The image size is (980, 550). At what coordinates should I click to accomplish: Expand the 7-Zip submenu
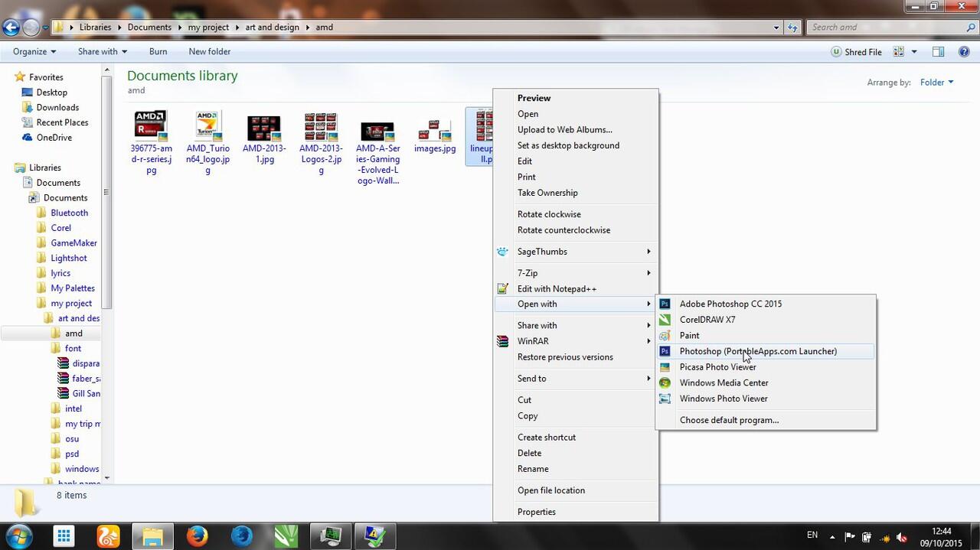tap(576, 273)
